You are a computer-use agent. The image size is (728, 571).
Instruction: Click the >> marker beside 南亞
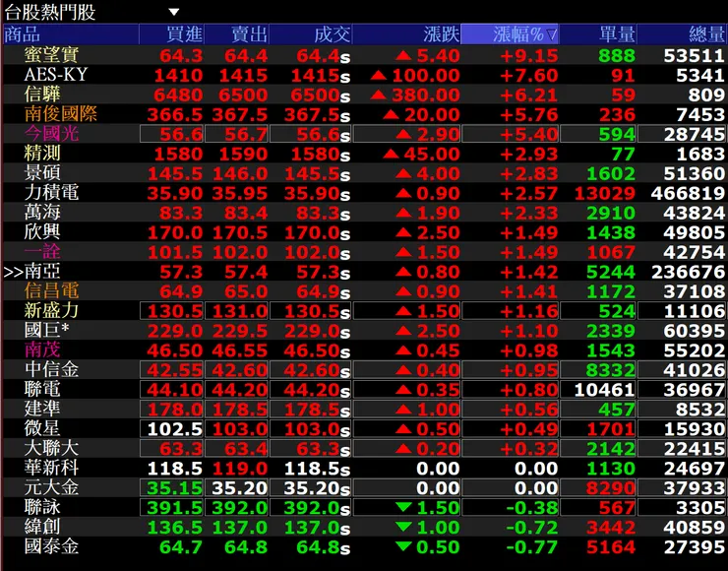[14, 273]
